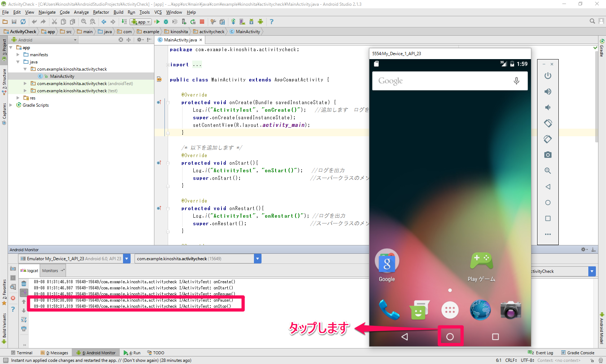Click emulator extended controls three dots

coord(548,234)
